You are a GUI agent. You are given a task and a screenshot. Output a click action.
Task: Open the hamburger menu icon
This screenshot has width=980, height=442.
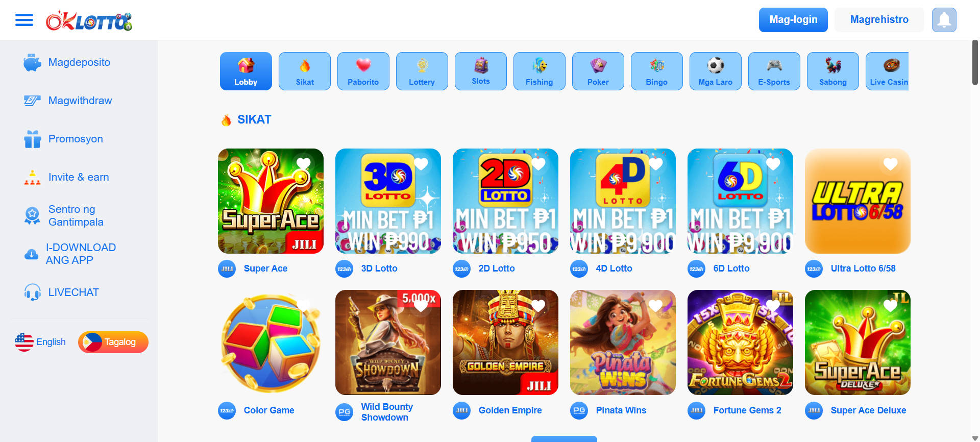(x=24, y=20)
